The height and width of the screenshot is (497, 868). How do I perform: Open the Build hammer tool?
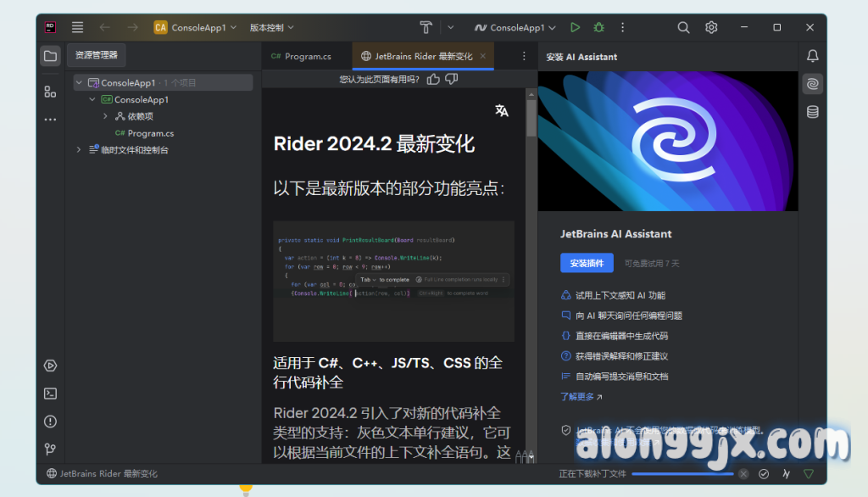tap(426, 27)
